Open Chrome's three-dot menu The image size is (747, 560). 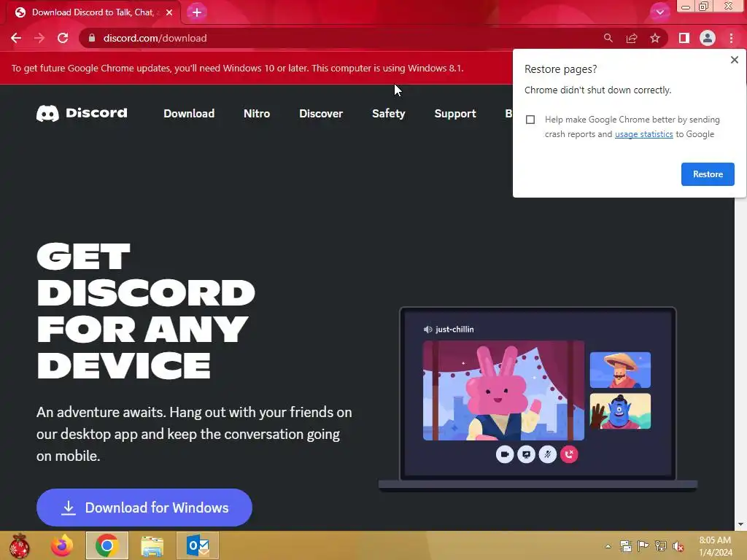(731, 38)
